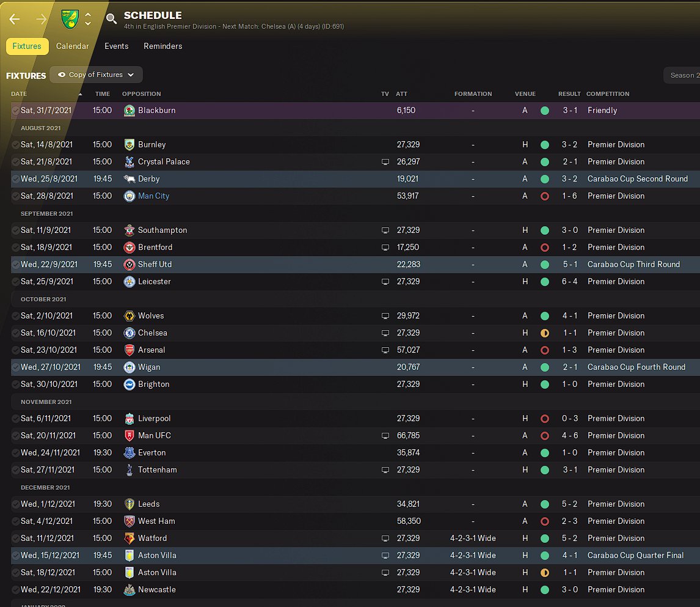This screenshot has height=607, width=700.
Task: Click the Southampton club crest
Action: tap(129, 230)
